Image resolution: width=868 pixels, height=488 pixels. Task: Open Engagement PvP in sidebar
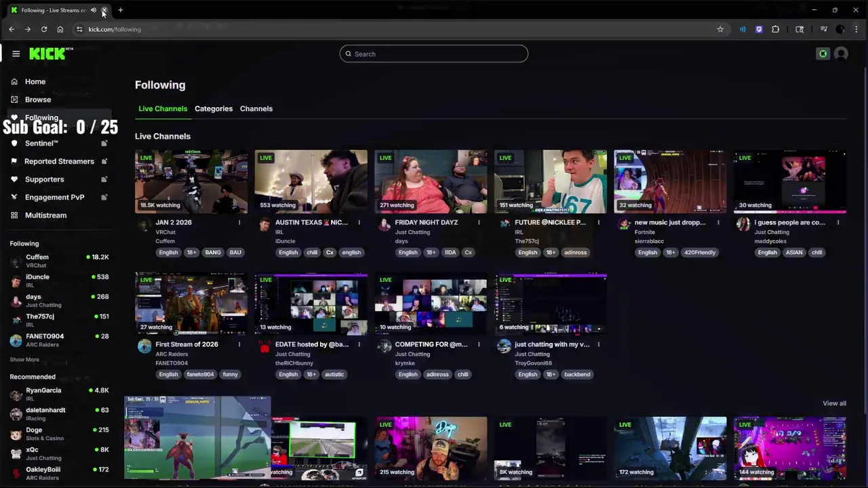pyautogui.click(x=54, y=197)
